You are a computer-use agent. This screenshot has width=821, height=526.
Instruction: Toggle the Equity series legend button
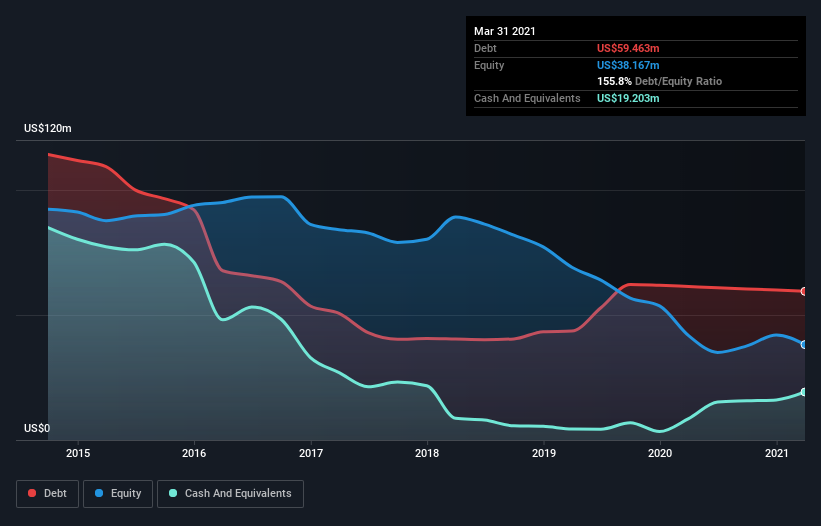(118, 494)
